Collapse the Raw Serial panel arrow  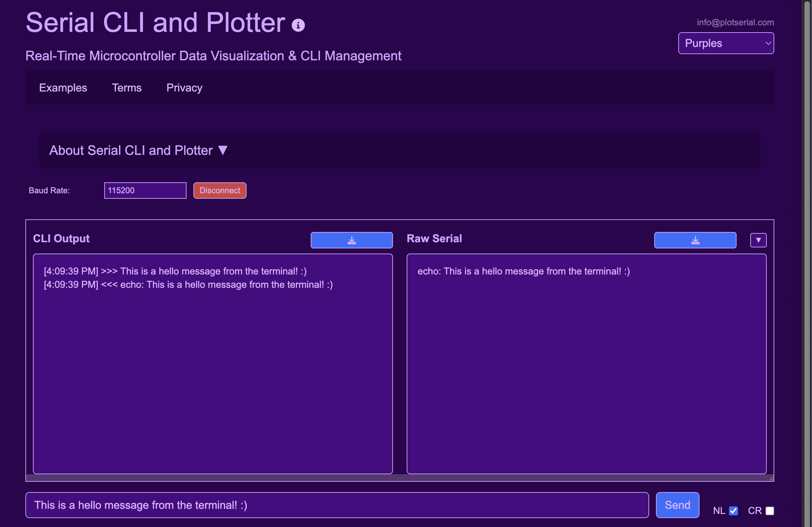[758, 240]
